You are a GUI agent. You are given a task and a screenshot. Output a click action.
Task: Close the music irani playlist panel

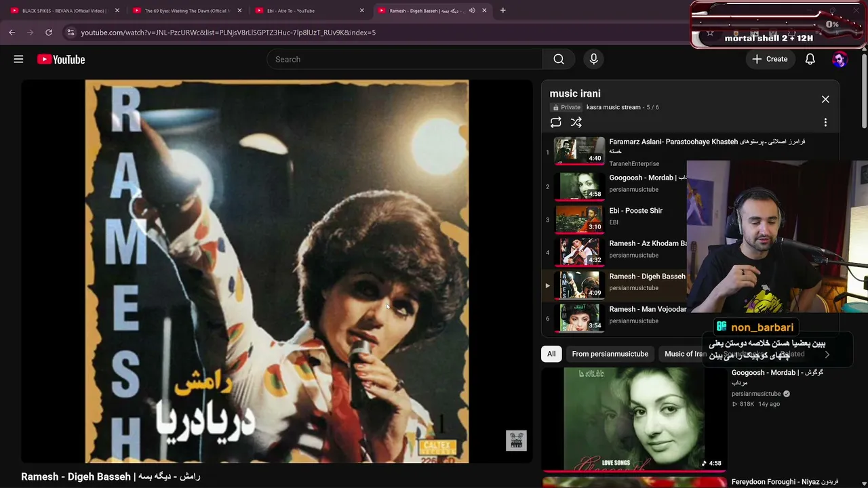(825, 99)
